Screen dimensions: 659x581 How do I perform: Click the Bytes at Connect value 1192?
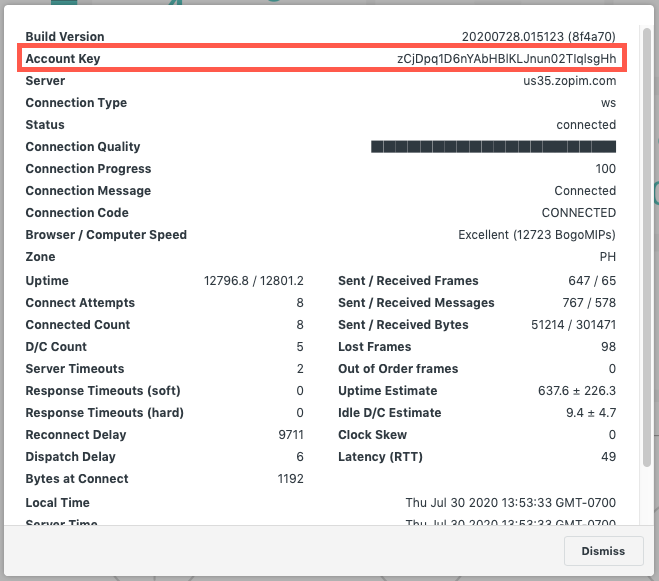(x=290, y=479)
